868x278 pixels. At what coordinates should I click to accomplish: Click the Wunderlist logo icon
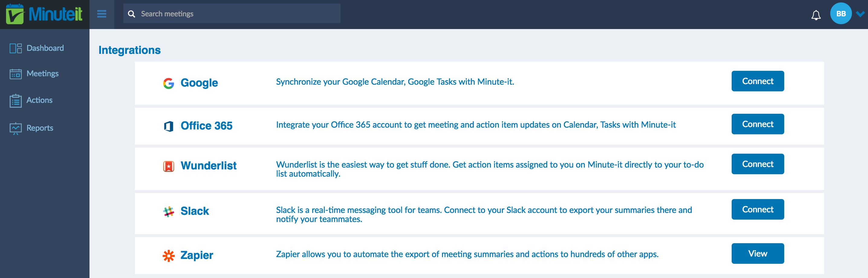pos(168,166)
